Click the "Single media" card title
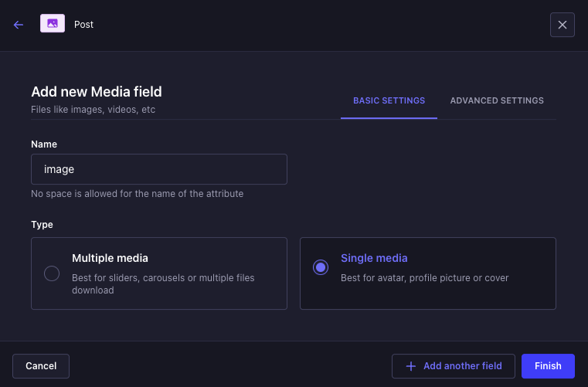This screenshot has width=588, height=387. 374,258
